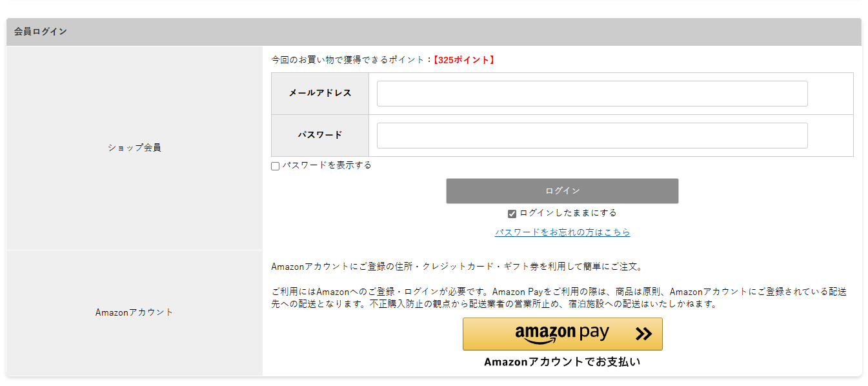
Task: Click the ログインしたままにする label text
Action: (568, 213)
